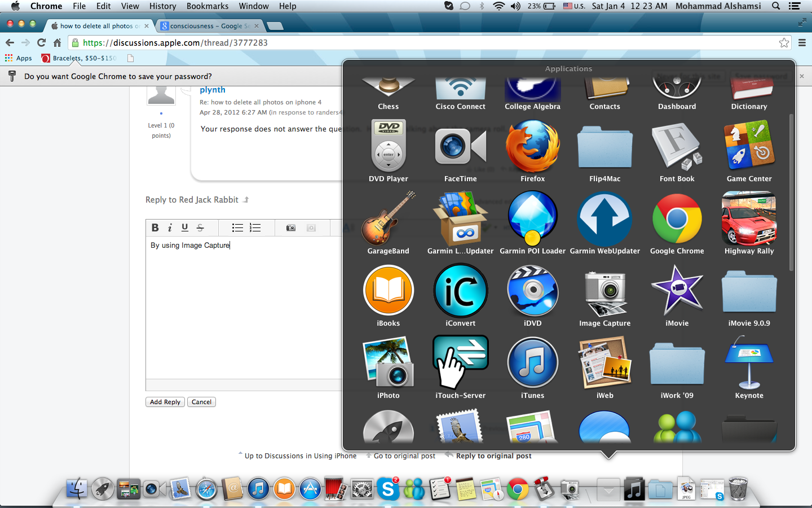Click the address bar URL field
Image resolution: width=812 pixels, height=508 pixels.
(x=430, y=43)
